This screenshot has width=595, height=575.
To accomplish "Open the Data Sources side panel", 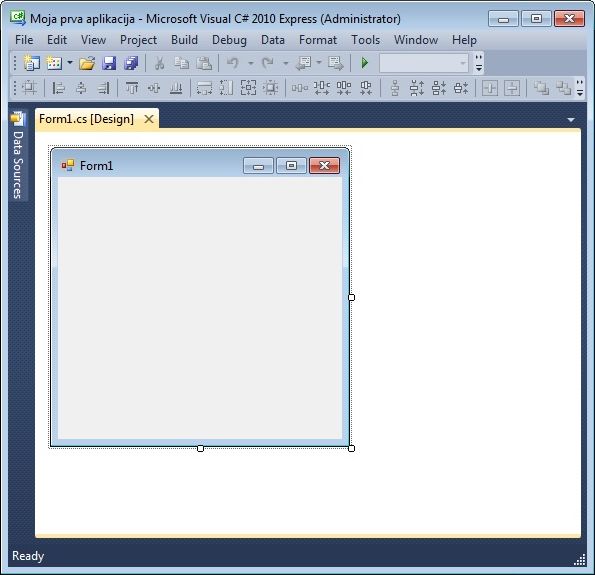I will click(18, 156).
